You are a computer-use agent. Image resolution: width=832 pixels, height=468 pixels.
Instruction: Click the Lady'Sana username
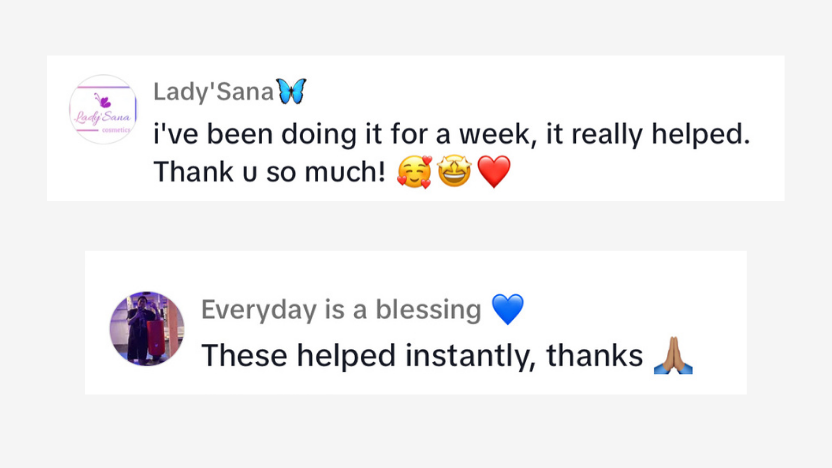(213, 91)
